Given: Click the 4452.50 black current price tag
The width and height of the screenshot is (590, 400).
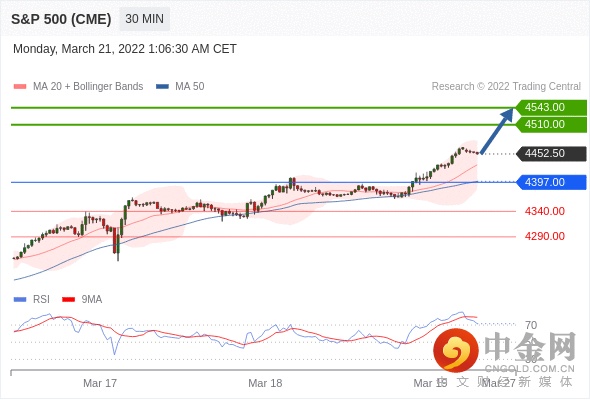Looking at the screenshot, I should (x=551, y=154).
